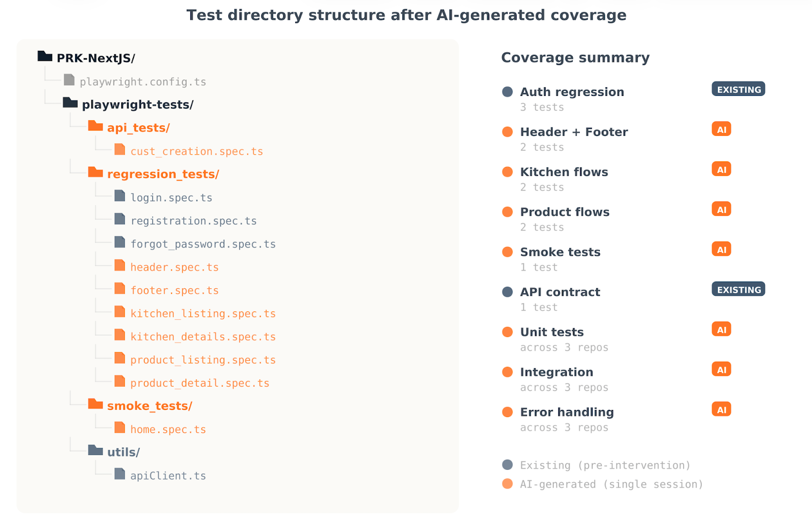Screen dimensions: 812x517
Task: Click AI badge beside Error handling
Action: tap(721, 409)
